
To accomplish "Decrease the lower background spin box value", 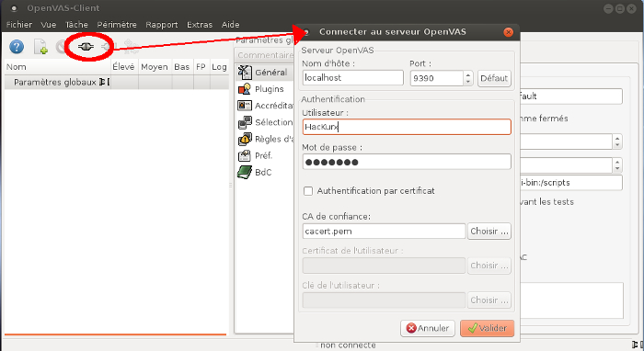I will coord(617,169).
